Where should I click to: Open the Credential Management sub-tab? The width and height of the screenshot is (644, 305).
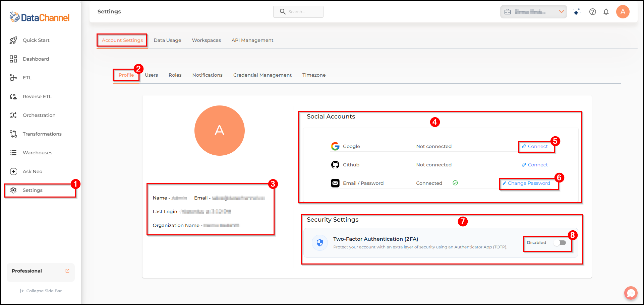(262, 75)
